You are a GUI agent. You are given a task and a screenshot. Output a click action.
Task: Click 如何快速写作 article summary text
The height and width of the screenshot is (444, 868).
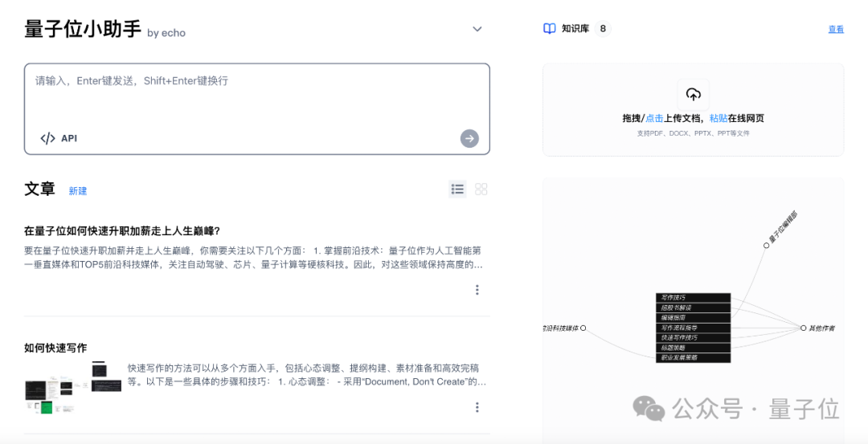(x=307, y=375)
